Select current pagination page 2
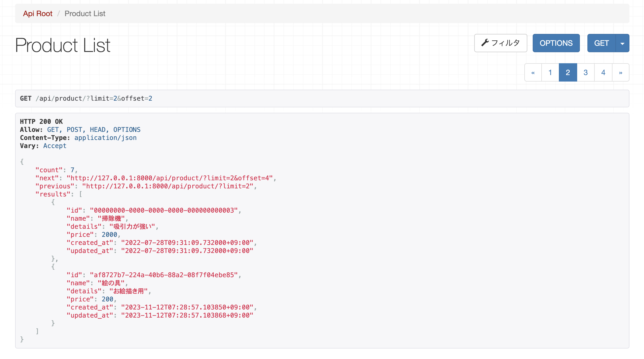Viewport: 644px width, 359px height. click(568, 72)
